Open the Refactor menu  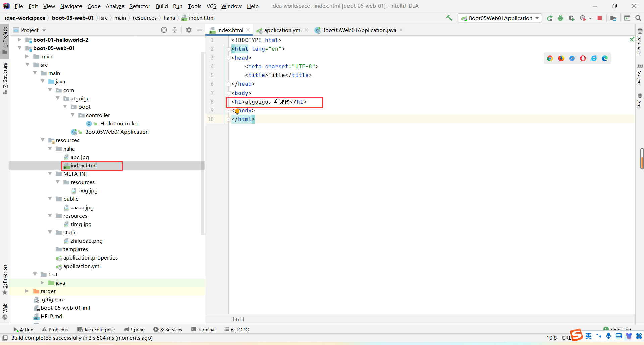[x=140, y=6]
